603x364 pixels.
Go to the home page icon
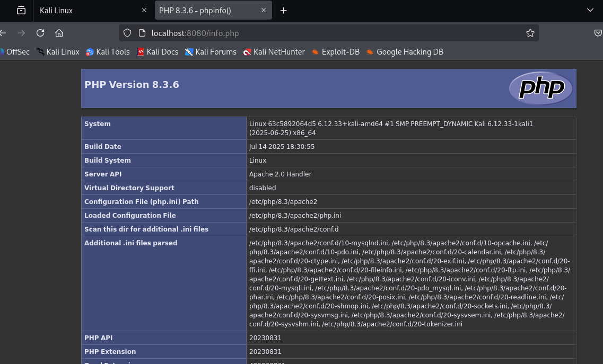click(59, 33)
